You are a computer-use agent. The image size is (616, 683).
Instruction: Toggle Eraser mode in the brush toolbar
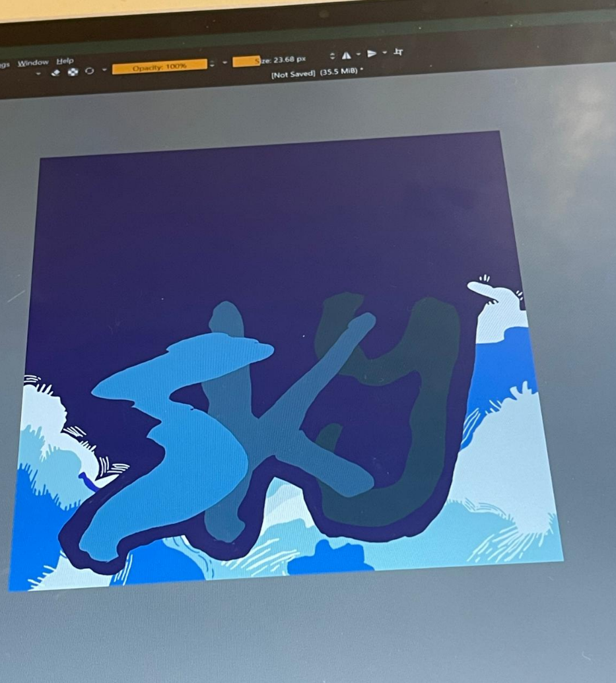tap(56, 73)
